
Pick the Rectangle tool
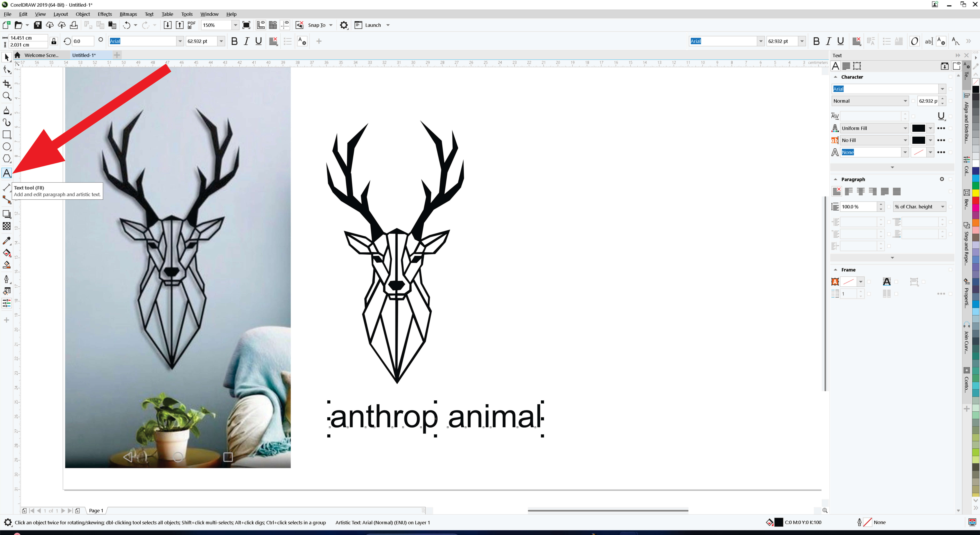coord(6,134)
